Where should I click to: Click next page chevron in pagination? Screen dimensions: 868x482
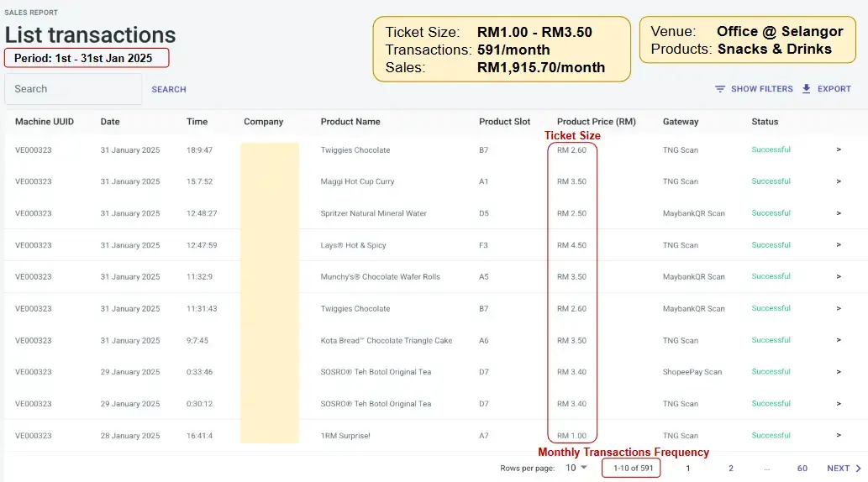pos(858,469)
